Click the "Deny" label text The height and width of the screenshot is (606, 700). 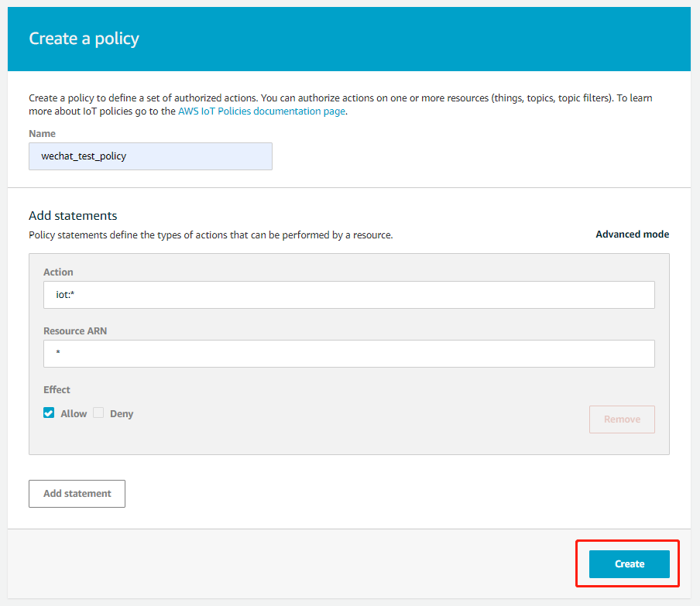pyautogui.click(x=122, y=414)
